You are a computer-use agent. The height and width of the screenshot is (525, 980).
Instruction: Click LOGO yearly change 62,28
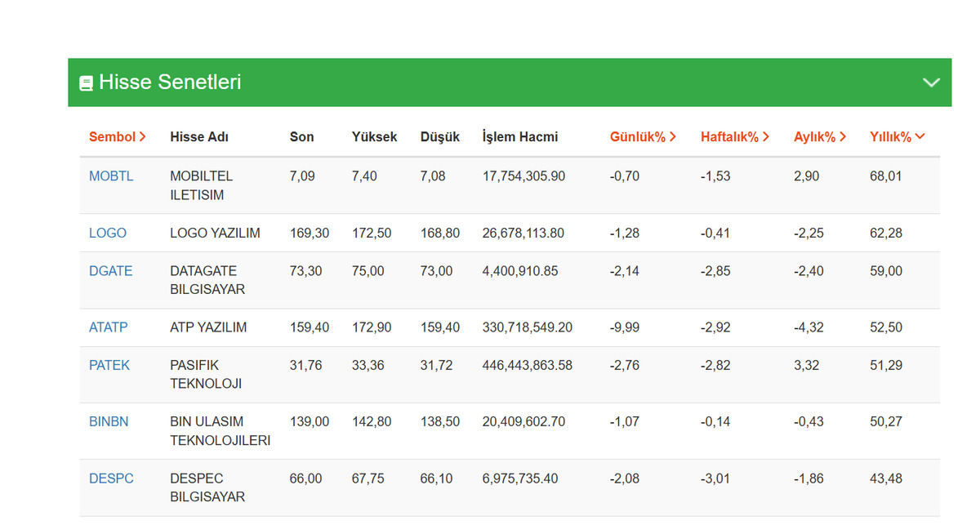(x=886, y=234)
